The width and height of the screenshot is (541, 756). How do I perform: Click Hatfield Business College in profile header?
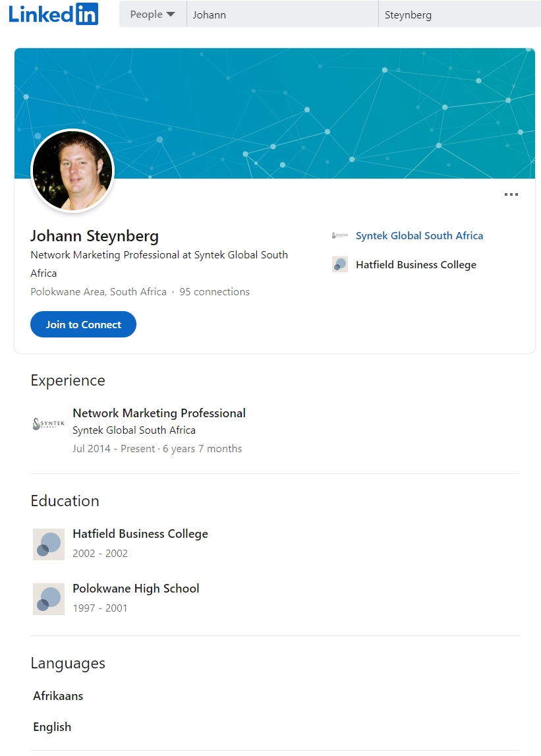click(416, 264)
